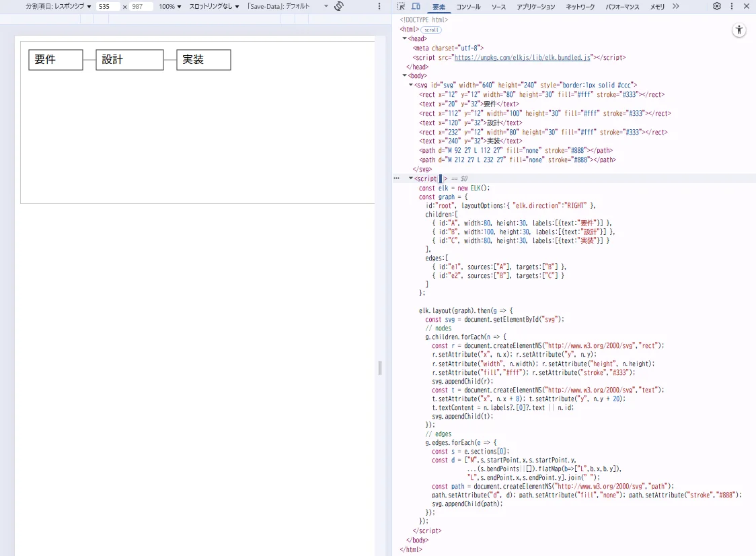Show more tabs with chevron icon
The height and width of the screenshot is (556, 756).
point(676,6)
